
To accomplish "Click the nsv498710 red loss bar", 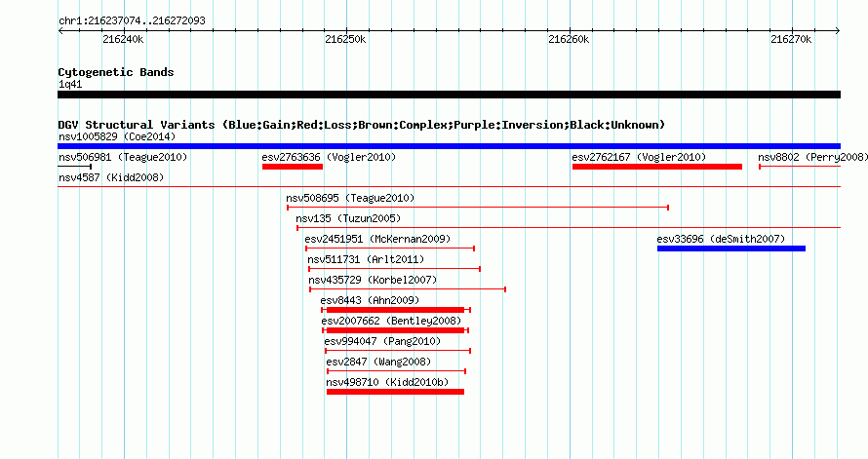I will pyautogui.click(x=395, y=392).
